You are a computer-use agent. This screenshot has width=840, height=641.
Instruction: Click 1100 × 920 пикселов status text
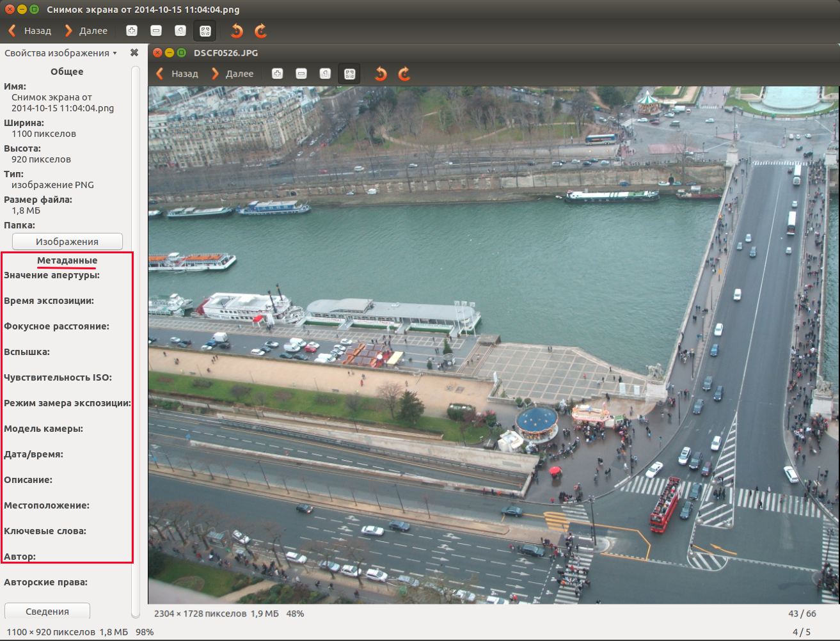(x=51, y=632)
